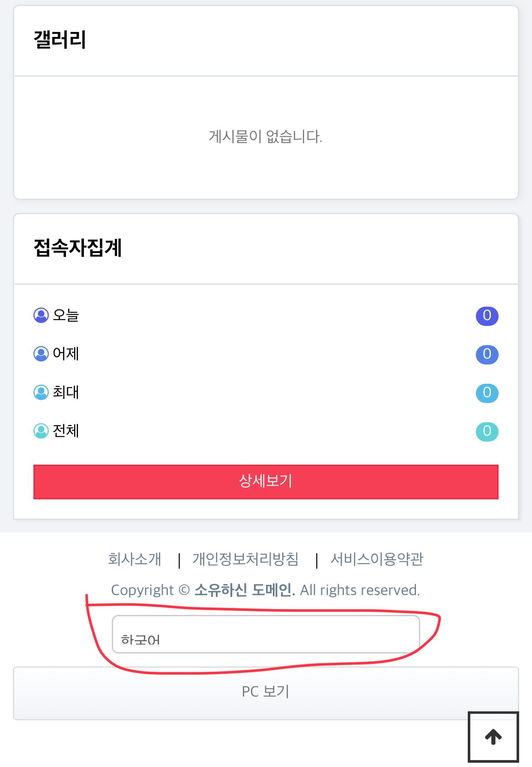Screen dimensions: 532x767
Task: Open the 회사소개 footer link
Action: (134, 559)
